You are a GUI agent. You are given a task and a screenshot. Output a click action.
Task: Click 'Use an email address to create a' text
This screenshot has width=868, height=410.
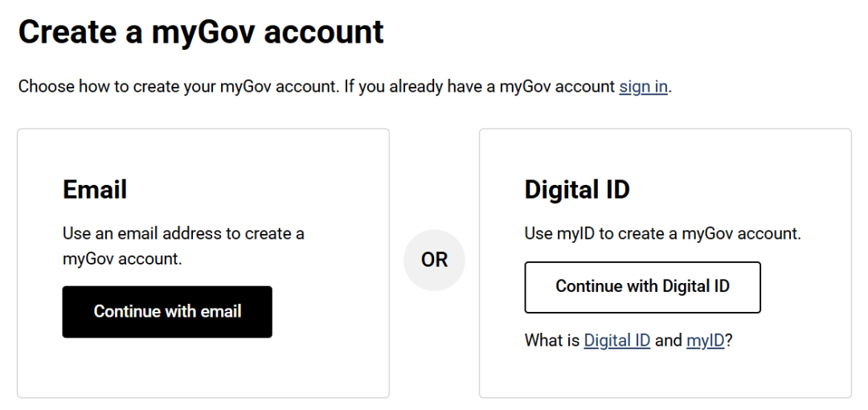point(183,234)
